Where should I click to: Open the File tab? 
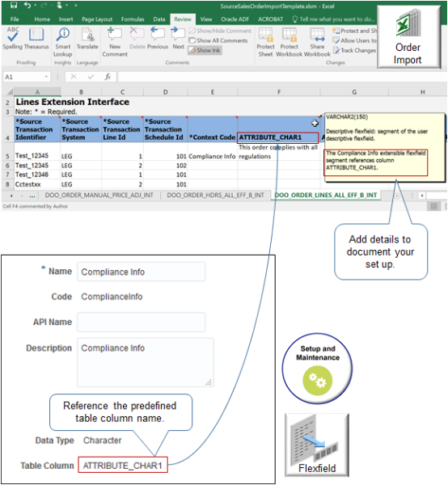[x=15, y=19]
